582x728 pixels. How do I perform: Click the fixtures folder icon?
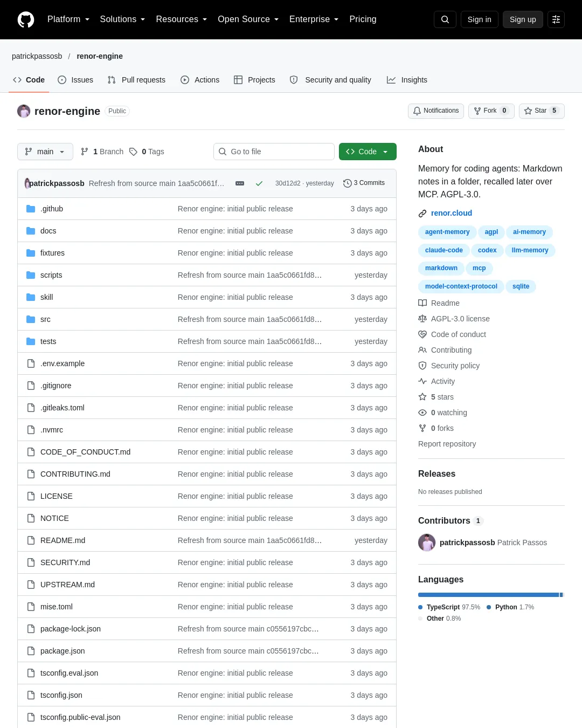31,253
